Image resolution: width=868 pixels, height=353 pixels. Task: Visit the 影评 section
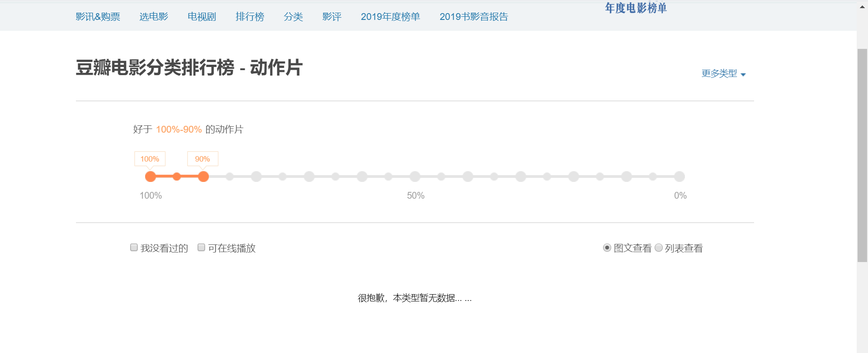click(331, 17)
